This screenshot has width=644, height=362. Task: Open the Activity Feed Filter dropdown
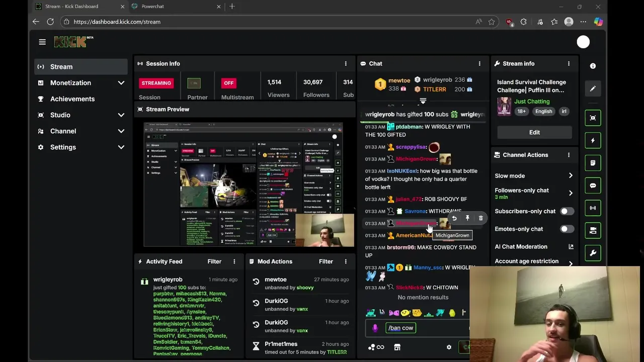214,261
